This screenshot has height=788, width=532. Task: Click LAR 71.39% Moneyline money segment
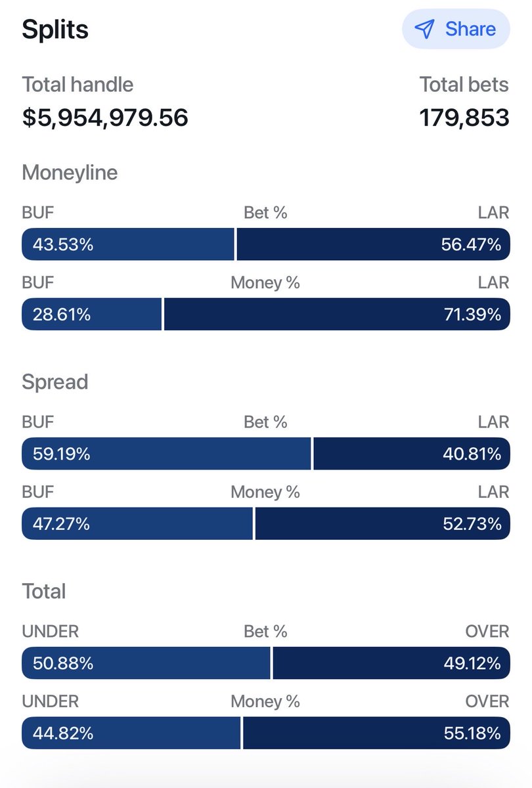337,314
